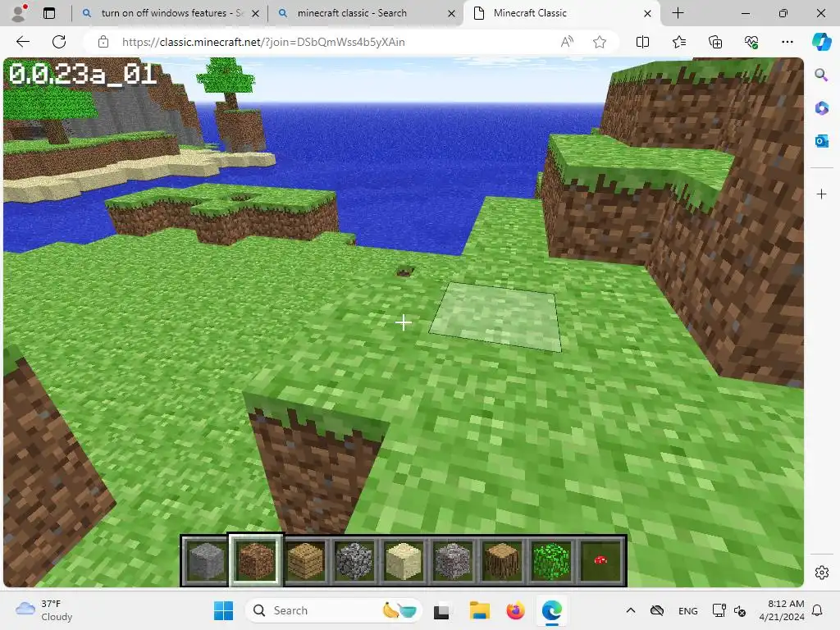Open Microsoft Edge taskbar icon
This screenshot has width=840, height=630.
(552, 610)
